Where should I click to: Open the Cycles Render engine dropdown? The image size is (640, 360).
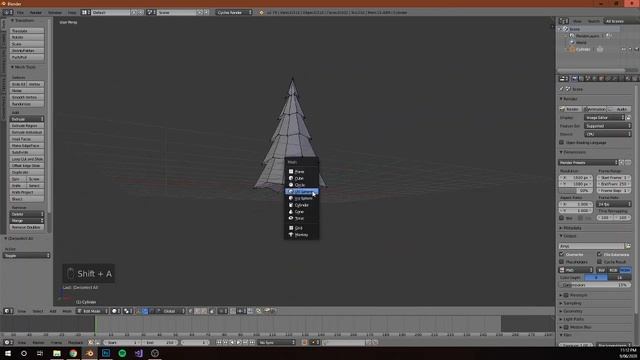[234, 12]
